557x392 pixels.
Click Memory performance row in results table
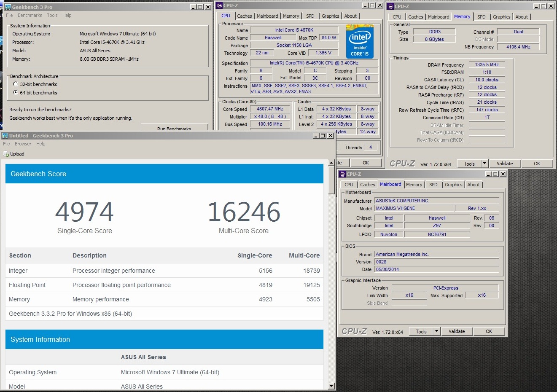(164, 299)
